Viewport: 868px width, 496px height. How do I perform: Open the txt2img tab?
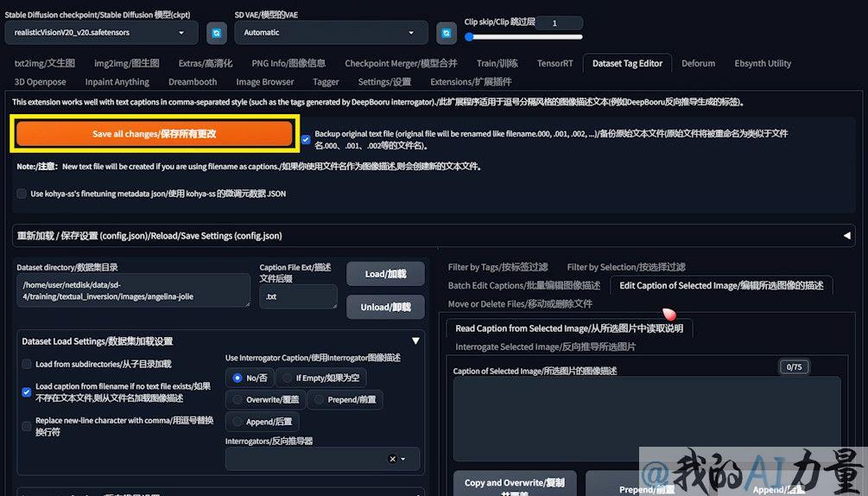coord(44,63)
